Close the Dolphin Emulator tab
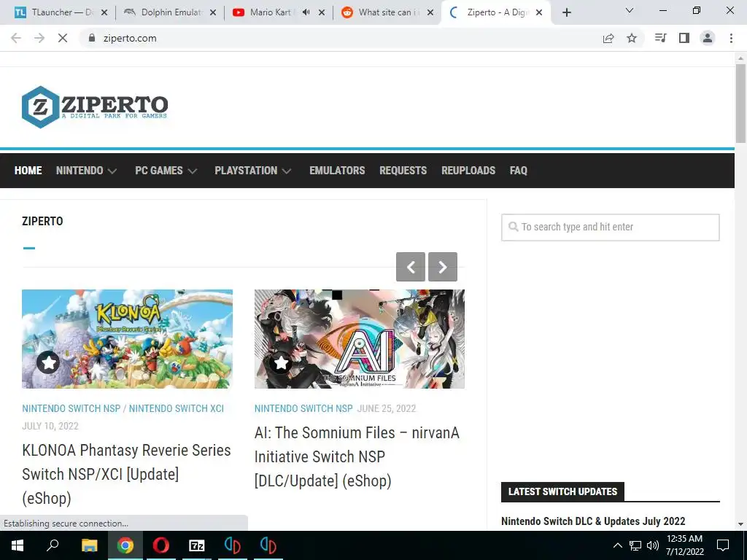The height and width of the screenshot is (560, 747). coord(213,12)
